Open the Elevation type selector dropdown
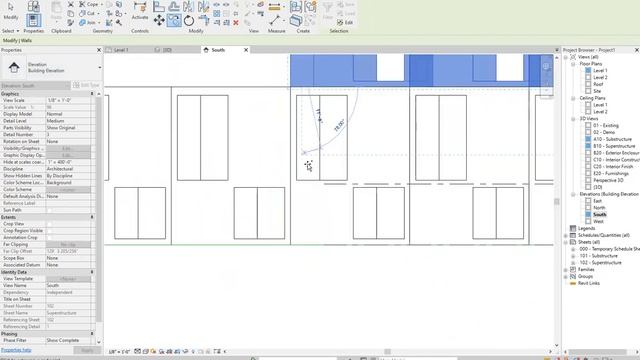 coord(100,67)
